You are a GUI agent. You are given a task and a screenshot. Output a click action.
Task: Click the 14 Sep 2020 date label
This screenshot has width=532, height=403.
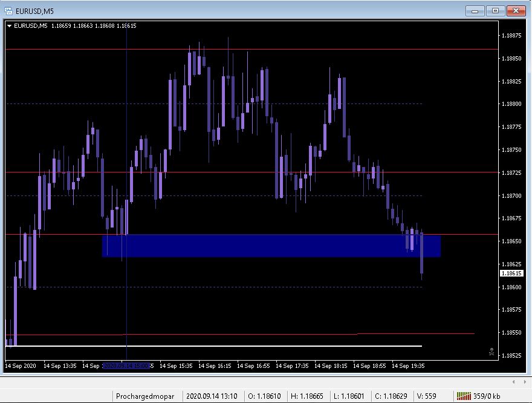(x=21, y=366)
